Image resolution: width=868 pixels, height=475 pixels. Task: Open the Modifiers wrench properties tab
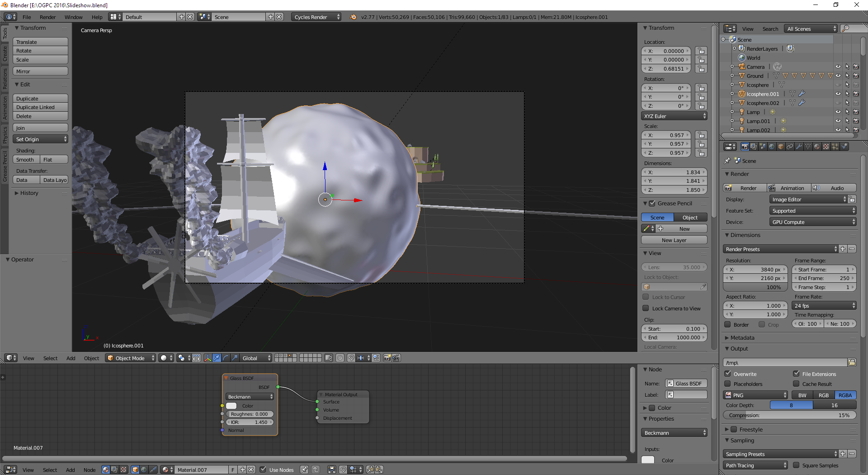pos(799,147)
